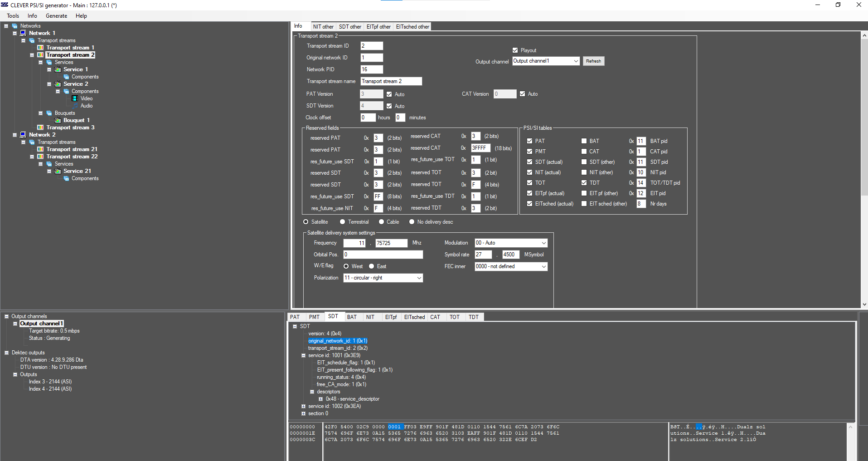Click the Service 2 clapperboard icon
The image size is (868, 461).
58,84
